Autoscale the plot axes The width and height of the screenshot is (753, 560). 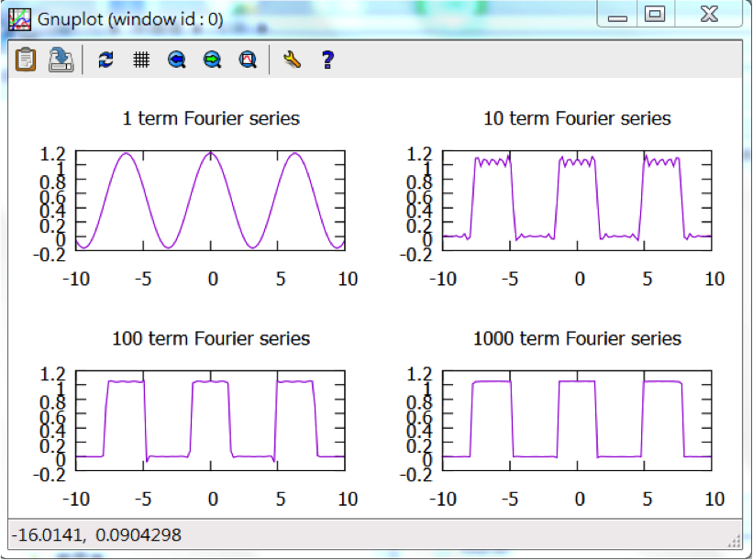pyautogui.click(x=247, y=60)
